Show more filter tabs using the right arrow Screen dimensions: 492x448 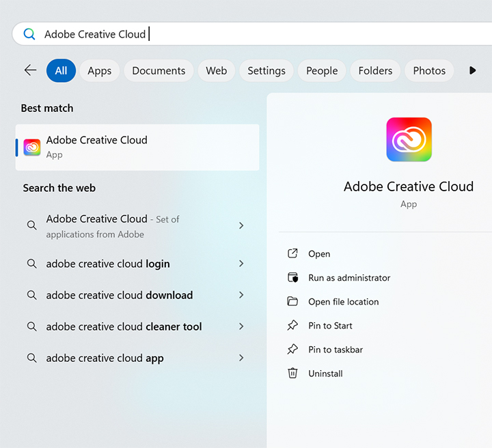(472, 70)
